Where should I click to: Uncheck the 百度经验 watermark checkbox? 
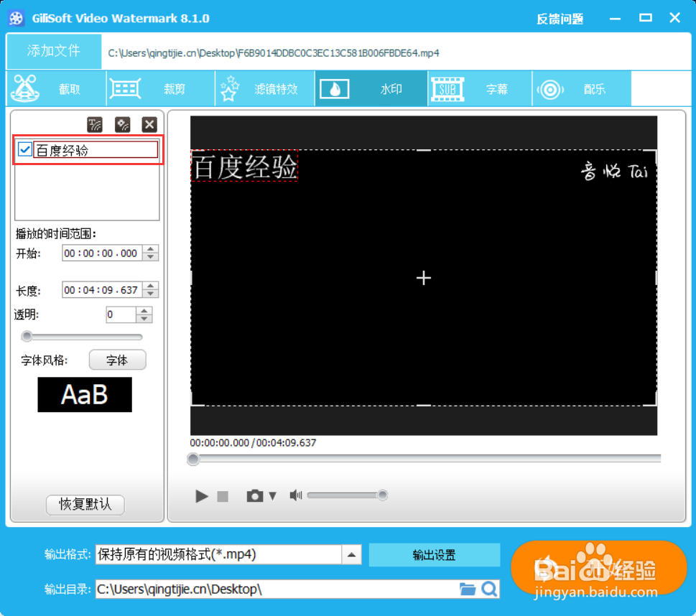pos(25,149)
